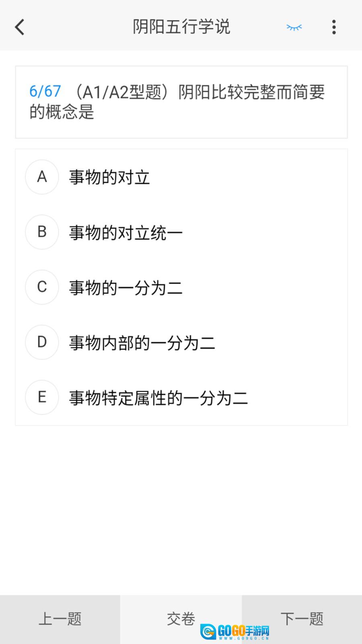Select option C radio circle

point(42,287)
